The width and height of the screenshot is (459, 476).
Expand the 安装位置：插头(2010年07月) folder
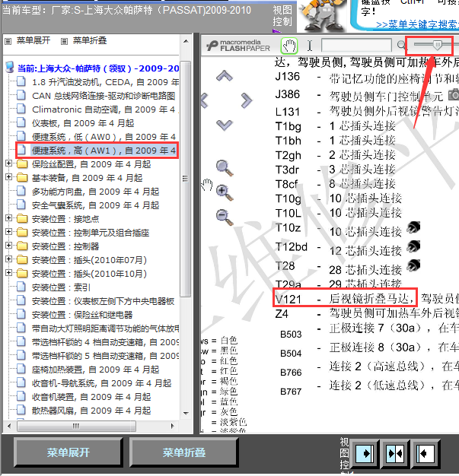(9, 259)
